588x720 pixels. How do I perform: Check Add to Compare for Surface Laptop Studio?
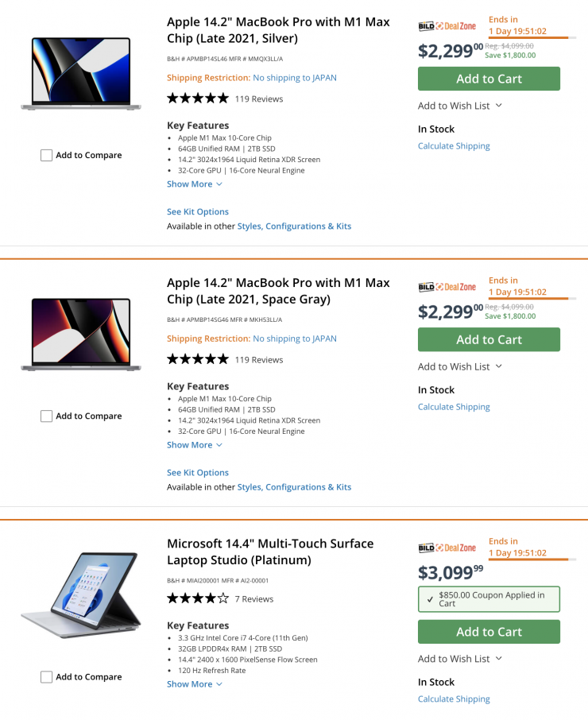point(47,677)
